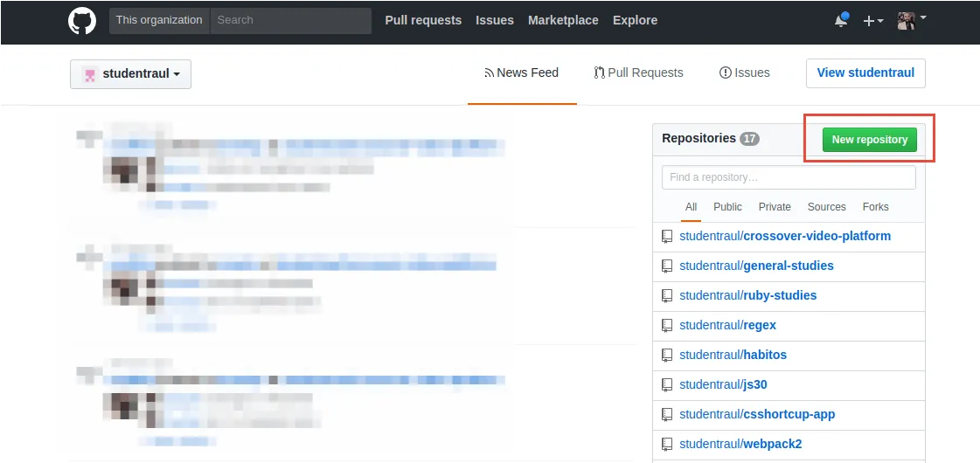Filter repositories by All
Screen dimensions: 980x463
click(x=691, y=207)
